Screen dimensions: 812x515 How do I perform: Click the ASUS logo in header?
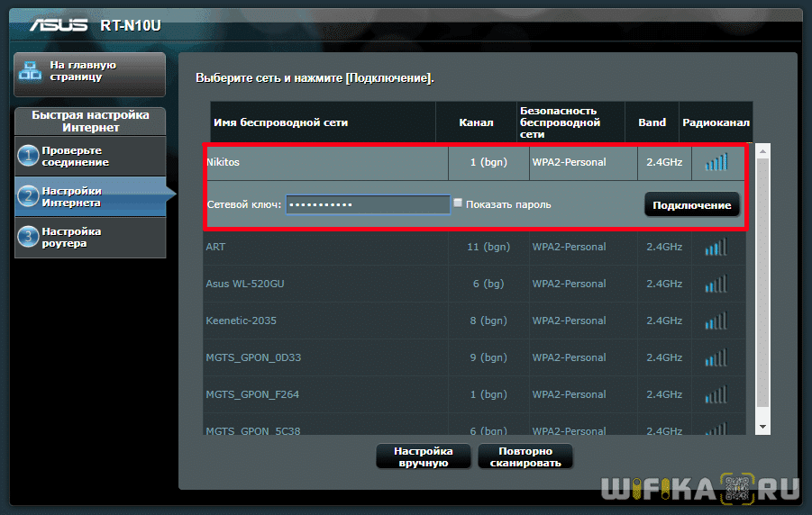(x=61, y=24)
